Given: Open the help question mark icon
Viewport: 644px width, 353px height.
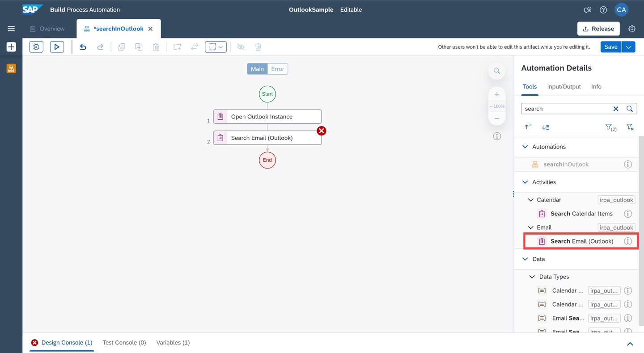Looking at the screenshot, I should tap(603, 10).
